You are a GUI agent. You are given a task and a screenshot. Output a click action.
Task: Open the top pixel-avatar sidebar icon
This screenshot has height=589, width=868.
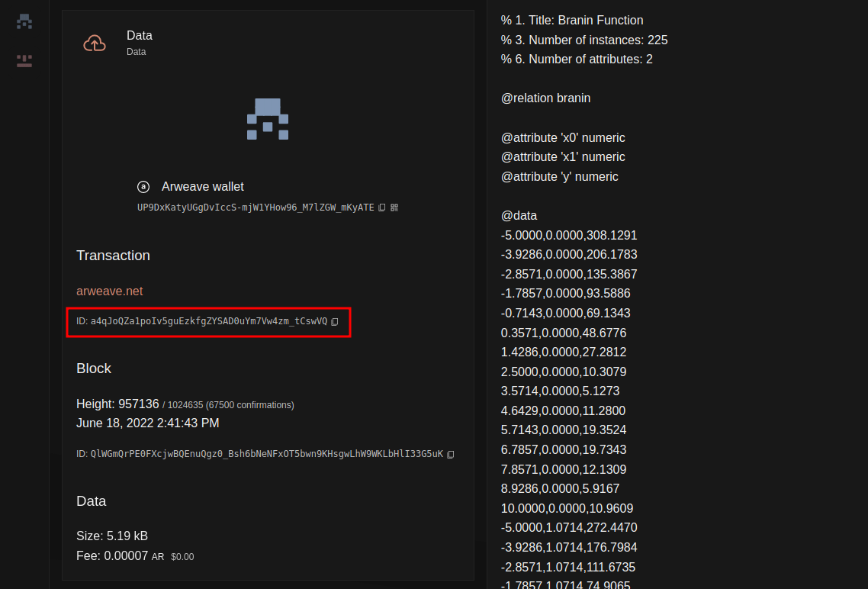(x=24, y=21)
